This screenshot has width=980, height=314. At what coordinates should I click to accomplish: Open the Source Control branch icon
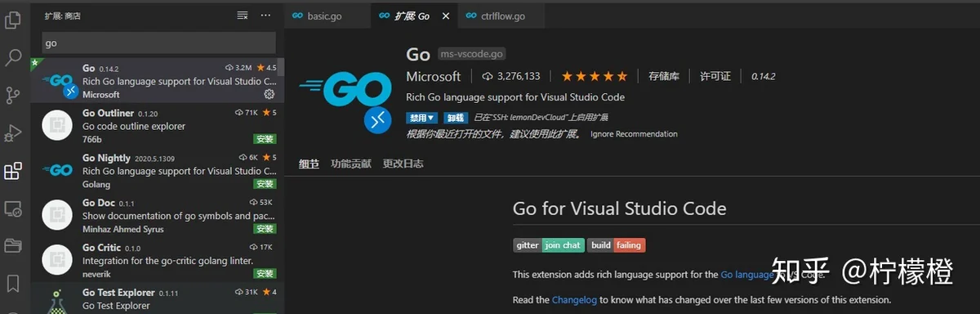13,95
